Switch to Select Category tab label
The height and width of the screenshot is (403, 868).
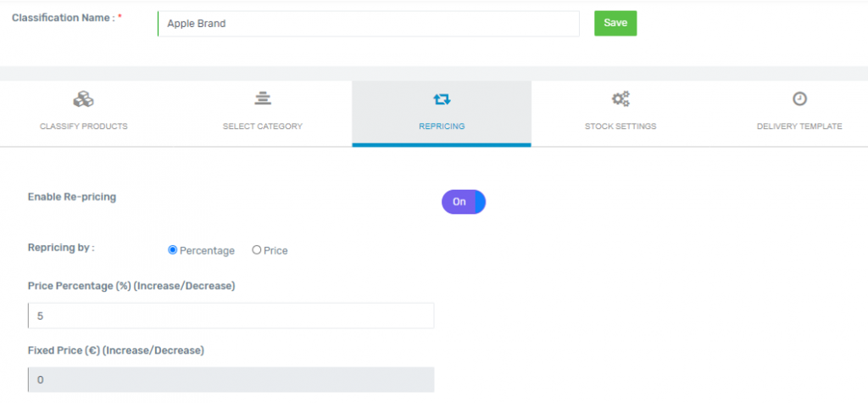coord(263,126)
